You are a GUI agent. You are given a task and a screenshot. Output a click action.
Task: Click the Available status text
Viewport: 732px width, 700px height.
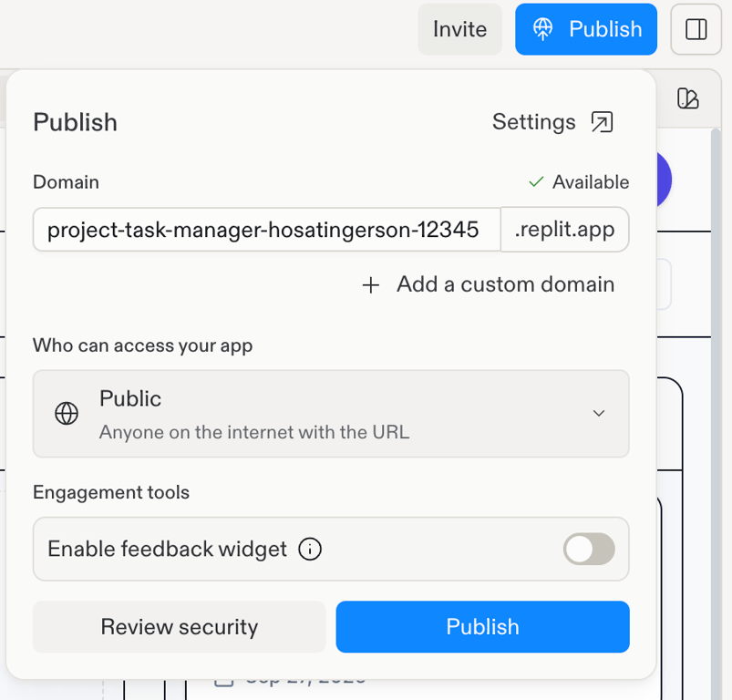pos(591,182)
